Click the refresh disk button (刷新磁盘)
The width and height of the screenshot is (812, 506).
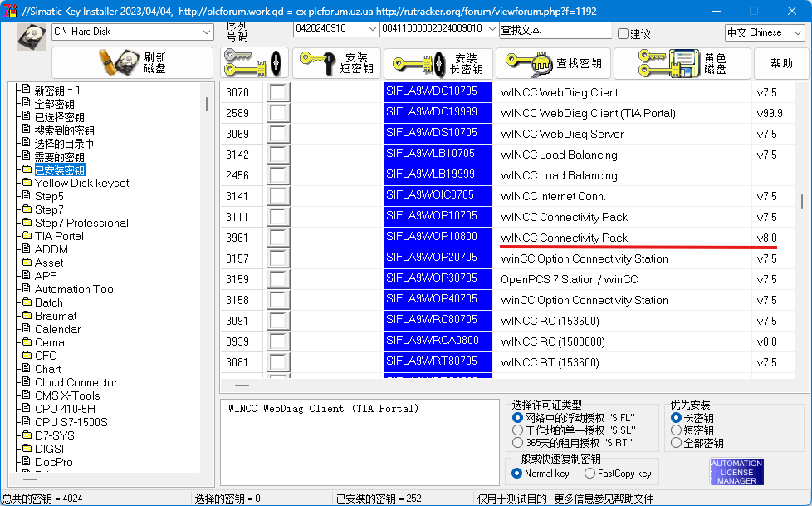[133, 63]
